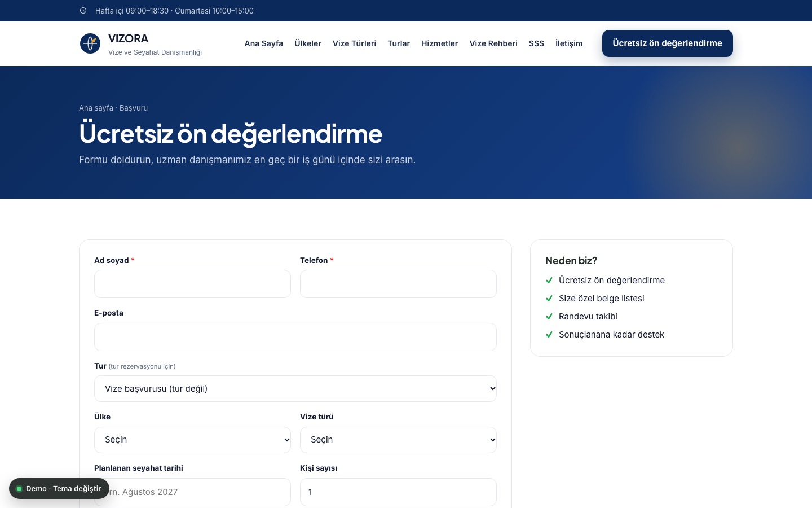This screenshot has width=812, height=508.
Task: Click the checkmark next to Randevu takibi
Action: click(x=549, y=317)
